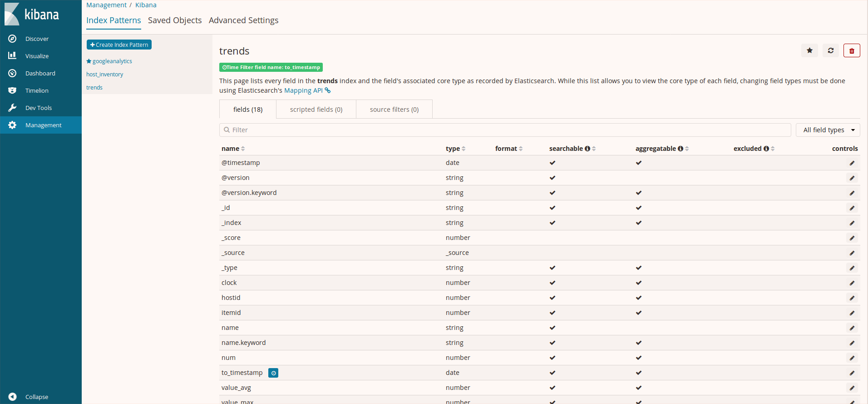Viewport: 868px width, 404px height.
Task: Edit the itemid field
Action: point(852,313)
